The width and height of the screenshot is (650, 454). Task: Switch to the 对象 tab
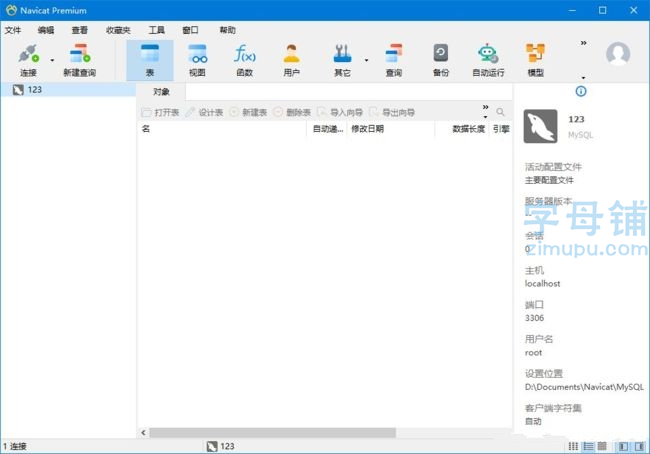[x=161, y=92]
